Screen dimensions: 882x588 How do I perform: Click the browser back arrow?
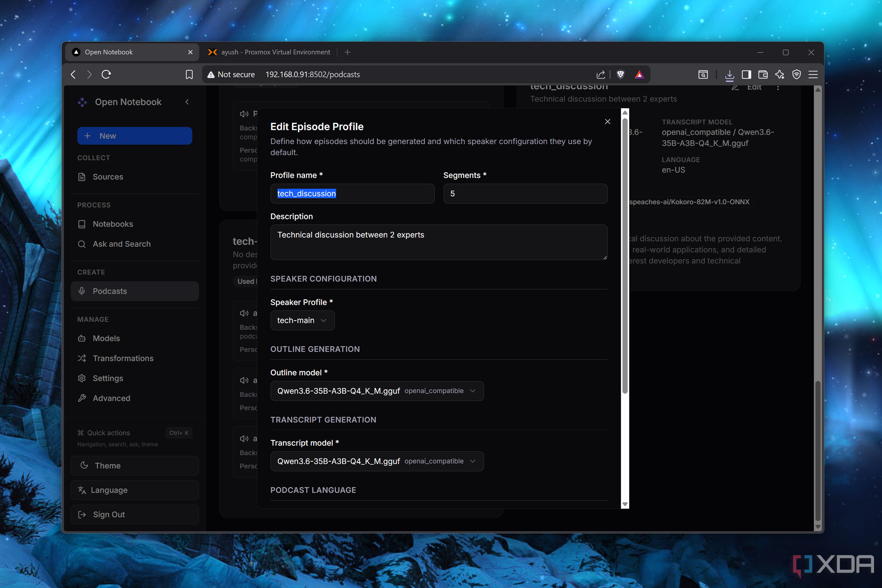point(73,74)
